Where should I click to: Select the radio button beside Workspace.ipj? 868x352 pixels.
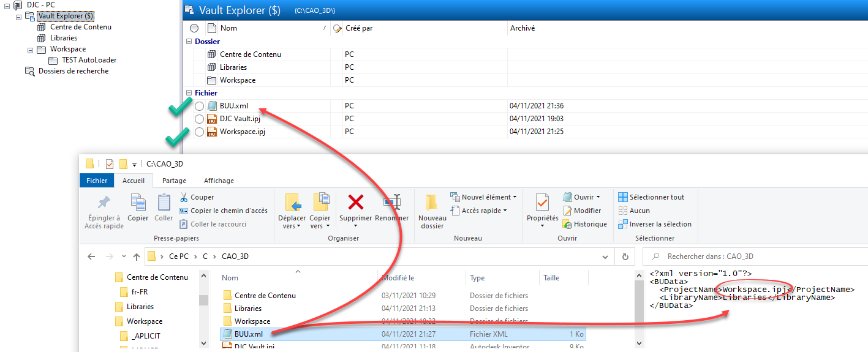(199, 132)
